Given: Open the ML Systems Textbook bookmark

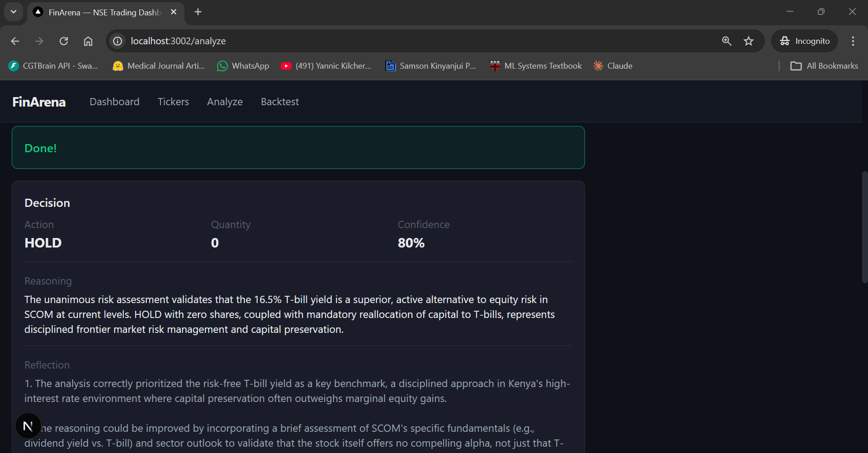Looking at the screenshot, I should click(536, 65).
